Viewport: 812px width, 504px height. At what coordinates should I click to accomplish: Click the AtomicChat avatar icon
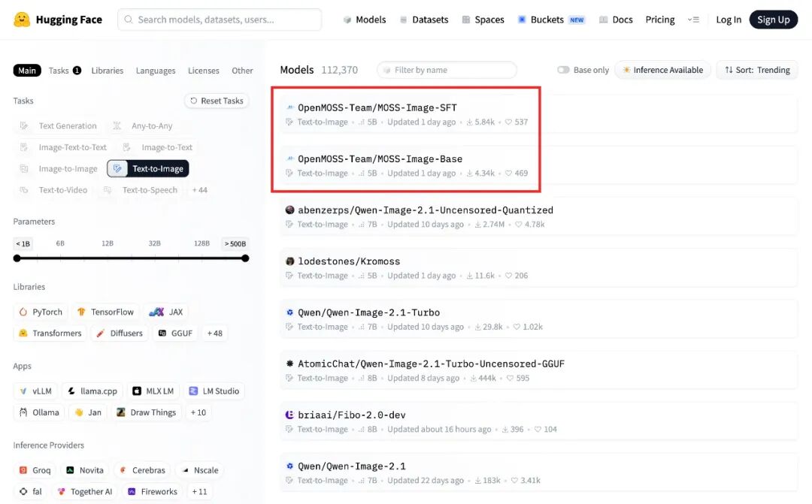[290, 364]
